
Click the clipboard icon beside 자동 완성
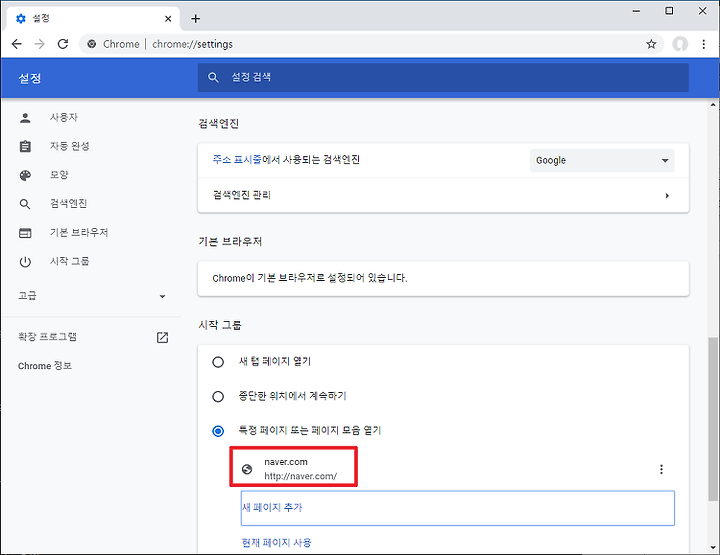[x=25, y=146]
